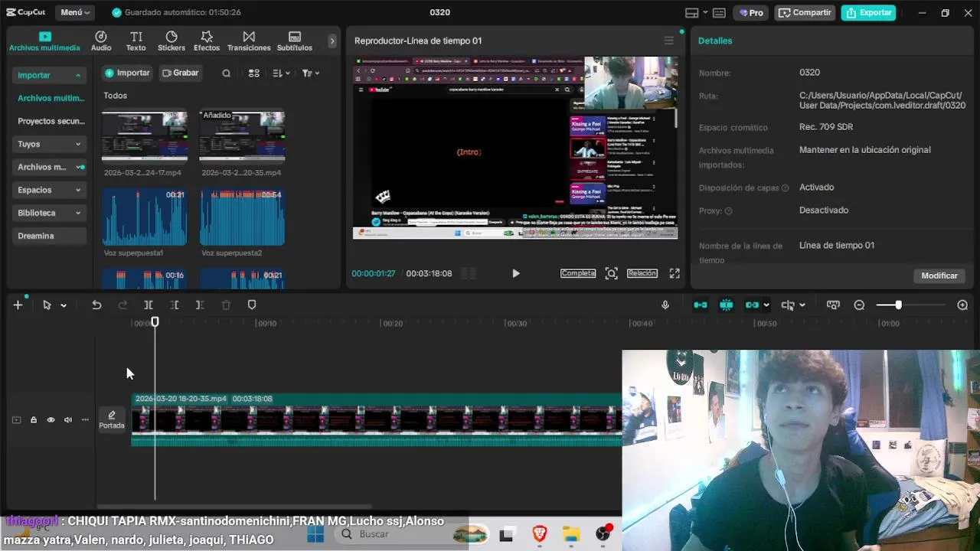Viewport: 980px width, 551px height.
Task: Open the timeline preview thumbnail settings
Action: (x=833, y=305)
